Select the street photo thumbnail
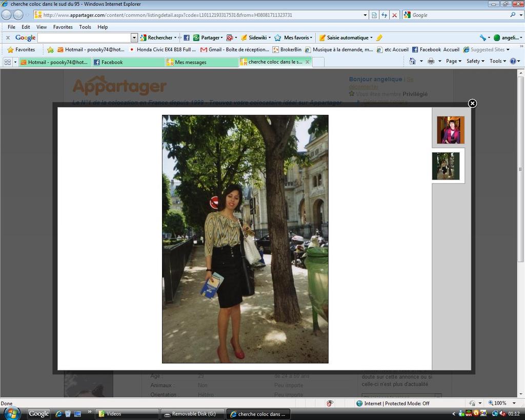The height and width of the screenshot is (420, 525). click(x=446, y=166)
